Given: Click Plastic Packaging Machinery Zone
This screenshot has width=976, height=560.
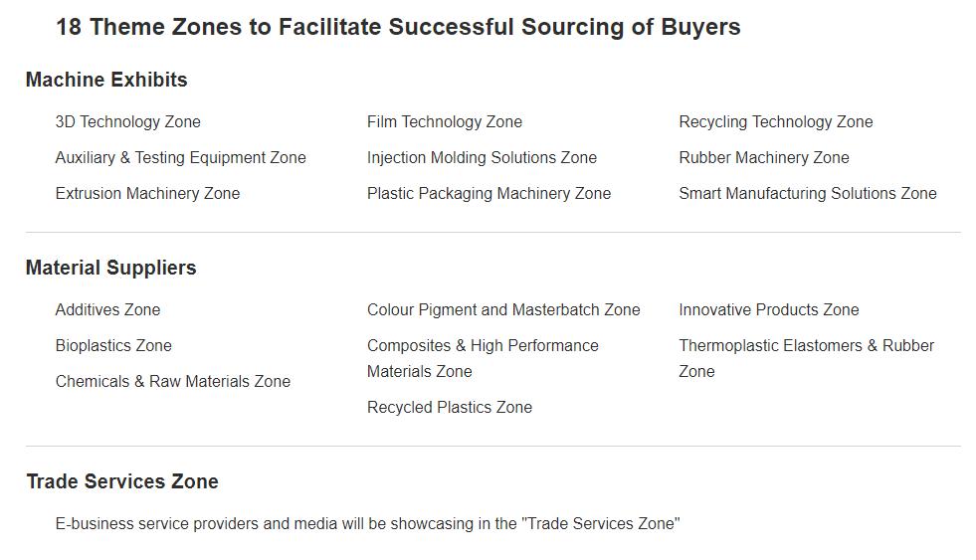Looking at the screenshot, I should 488,194.
